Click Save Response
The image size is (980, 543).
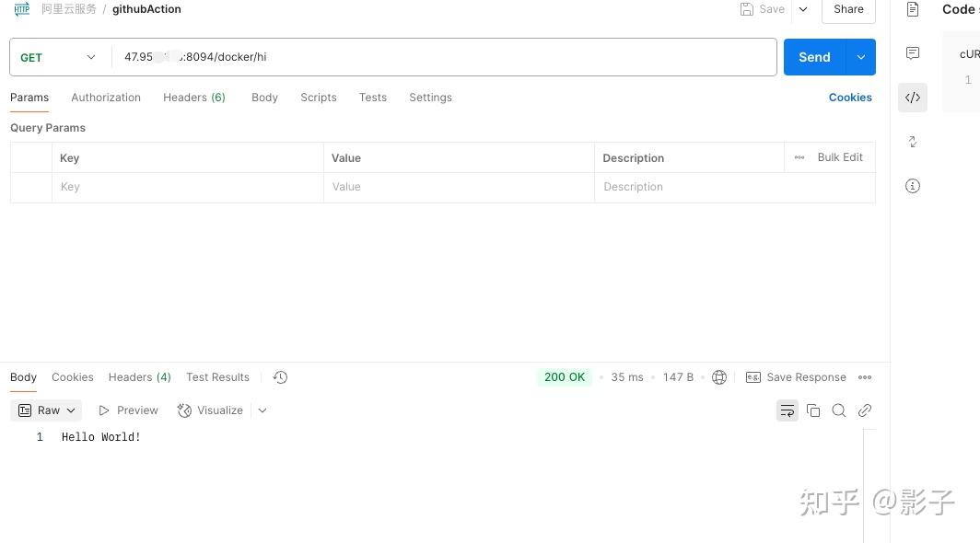806,377
